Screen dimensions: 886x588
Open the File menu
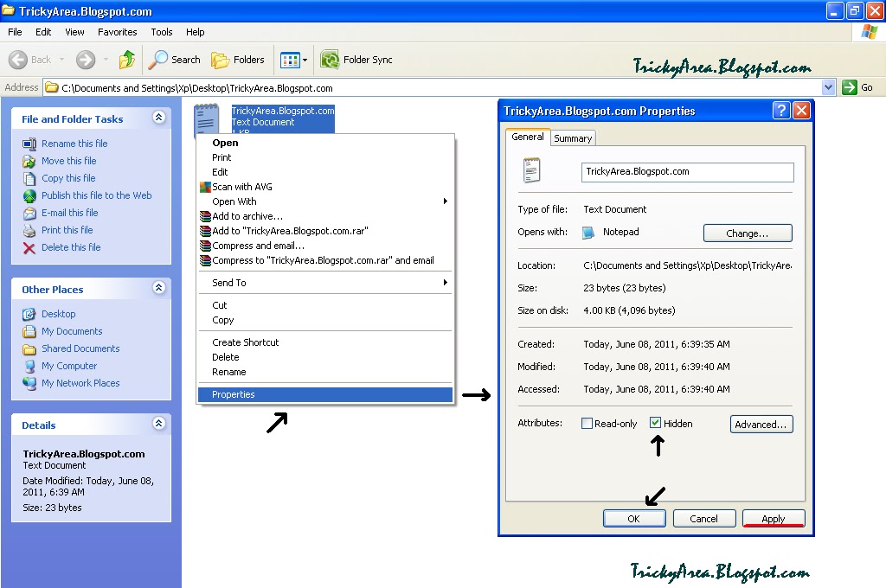tap(15, 32)
